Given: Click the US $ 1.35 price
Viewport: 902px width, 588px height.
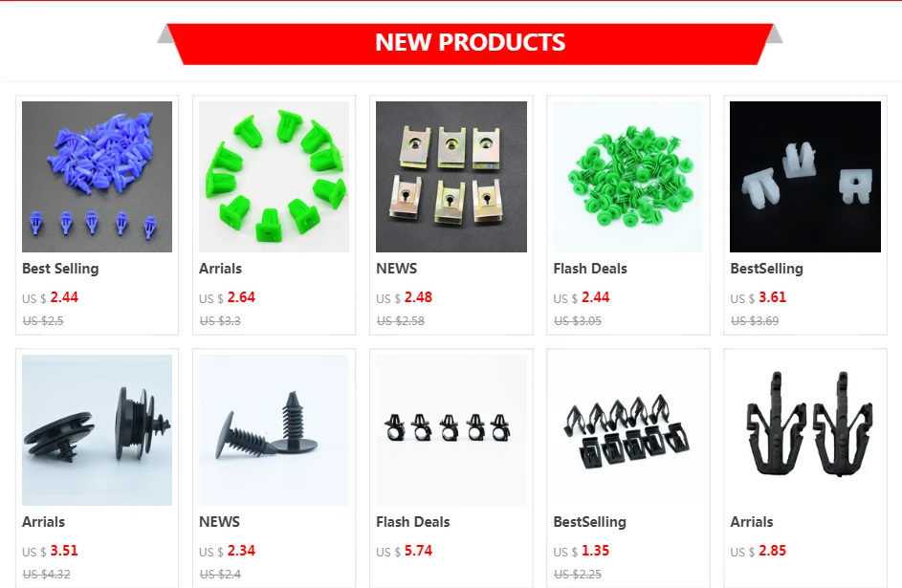Looking at the screenshot, I should (x=581, y=551).
